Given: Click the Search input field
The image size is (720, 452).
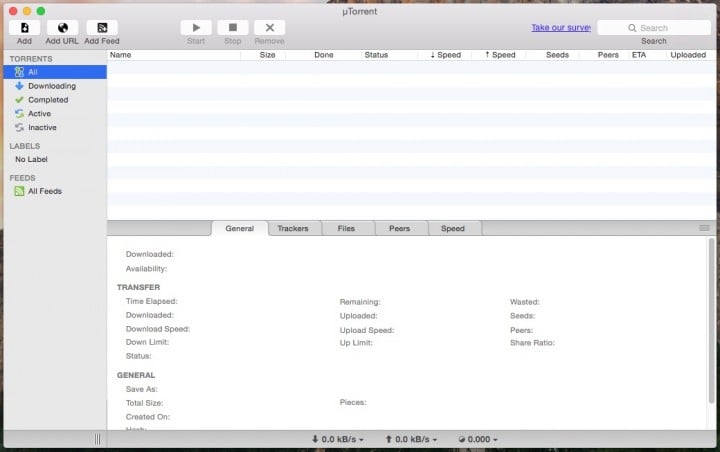Looking at the screenshot, I should pos(654,28).
